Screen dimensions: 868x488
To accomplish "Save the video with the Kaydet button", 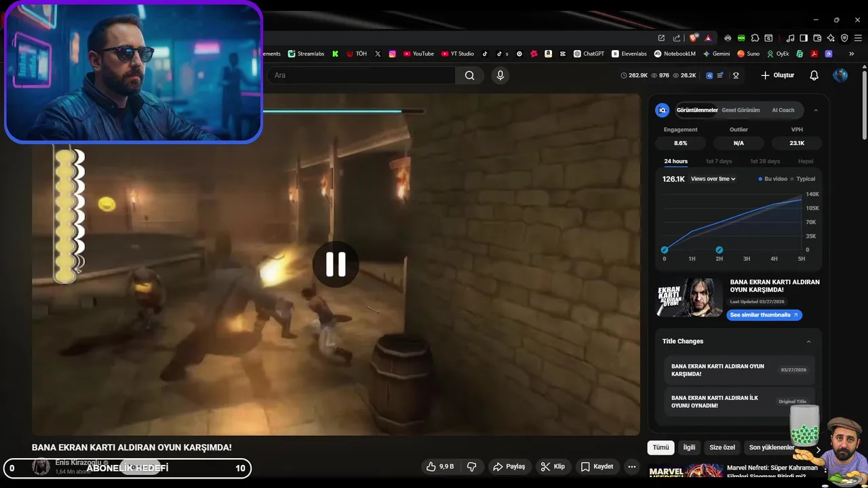I will 597,466.
